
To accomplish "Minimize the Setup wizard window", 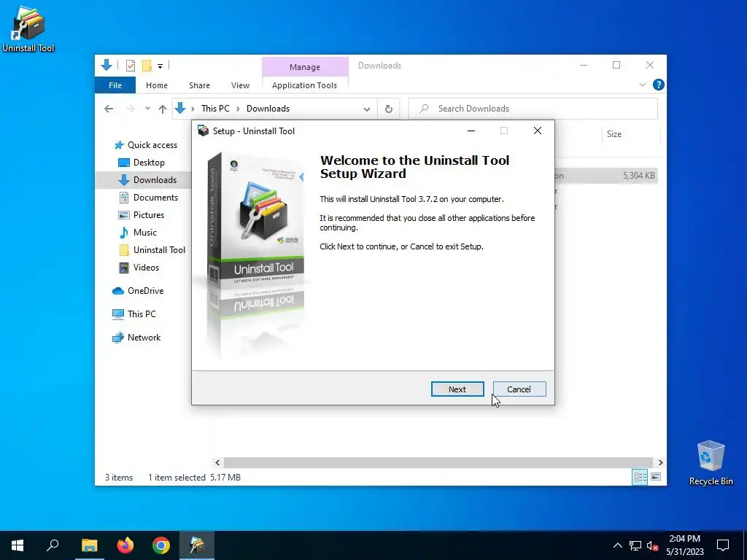I will click(471, 131).
